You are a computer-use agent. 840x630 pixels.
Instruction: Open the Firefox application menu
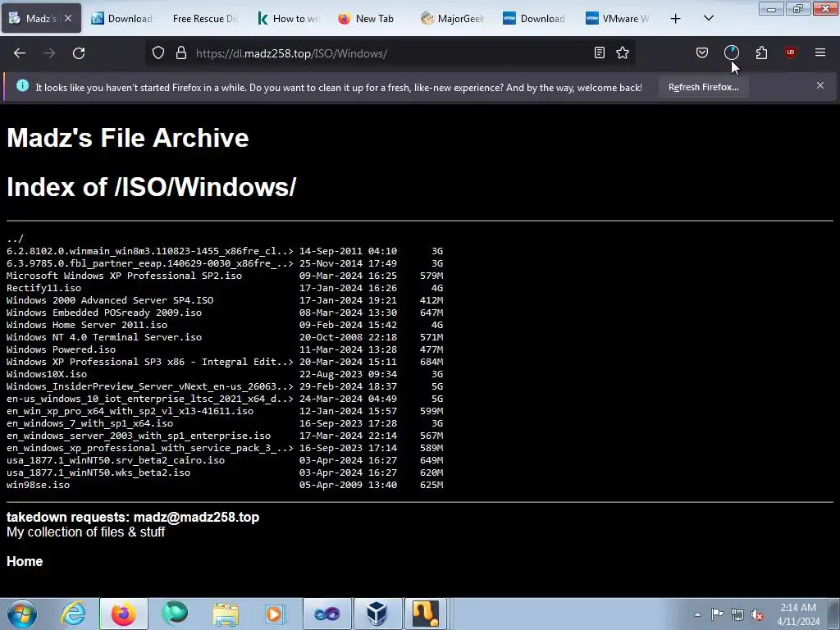click(820, 53)
